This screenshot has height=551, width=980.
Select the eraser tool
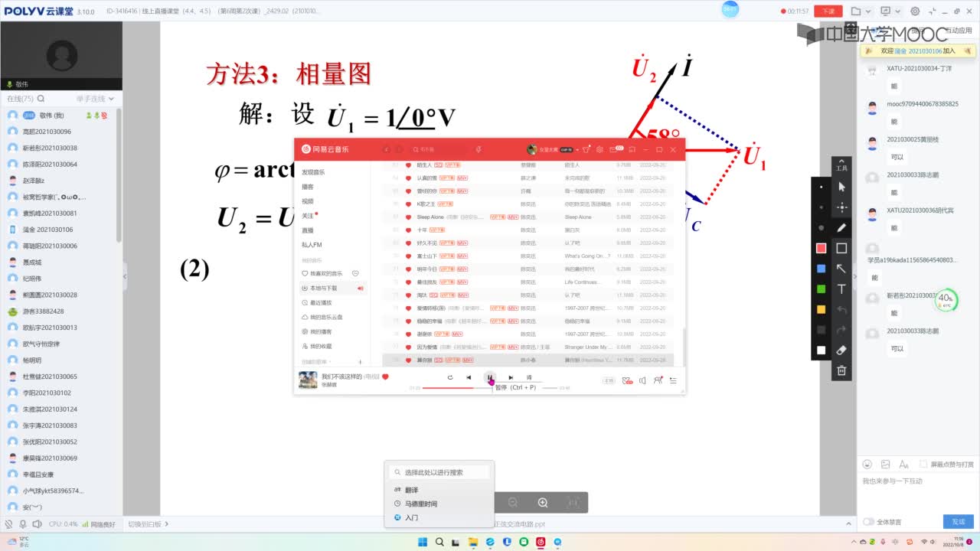[x=841, y=350]
